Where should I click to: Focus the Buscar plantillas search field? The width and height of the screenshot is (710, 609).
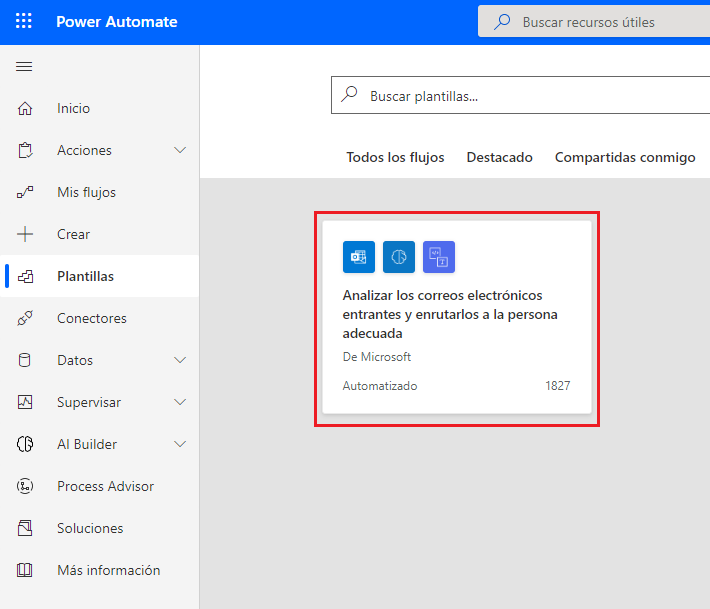(521, 95)
